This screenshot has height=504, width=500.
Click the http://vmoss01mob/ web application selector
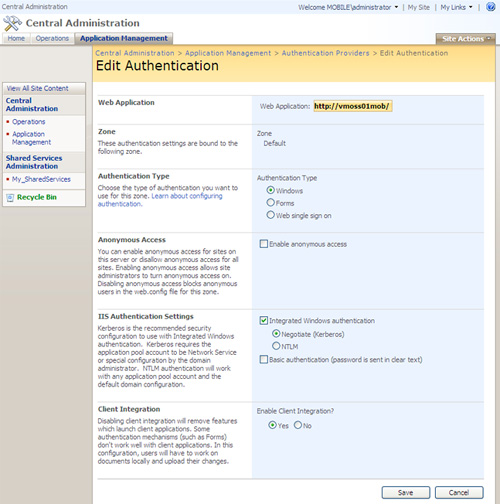click(x=352, y=106)
